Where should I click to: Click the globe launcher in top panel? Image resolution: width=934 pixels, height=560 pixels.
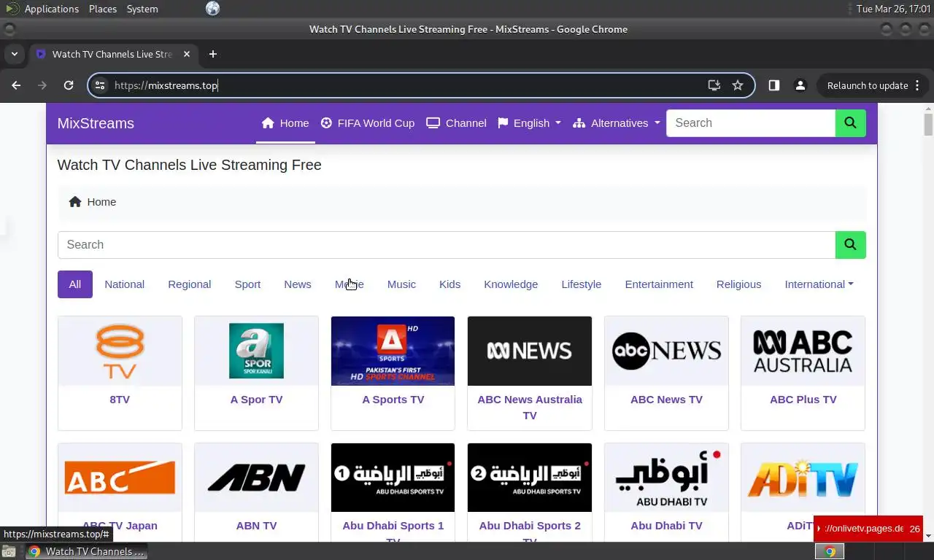coord(212,9)
